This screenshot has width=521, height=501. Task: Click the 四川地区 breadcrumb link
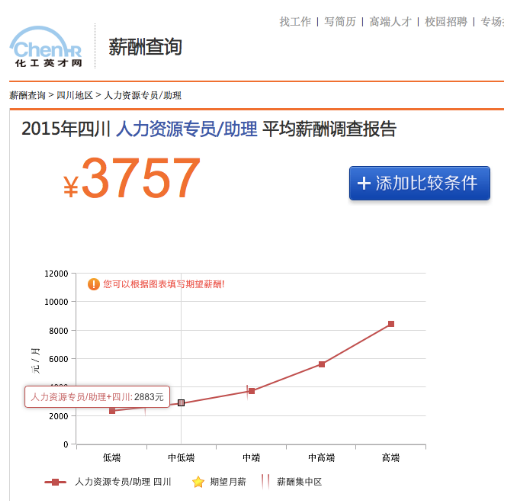pyautogui.click(x=75, y=95)
